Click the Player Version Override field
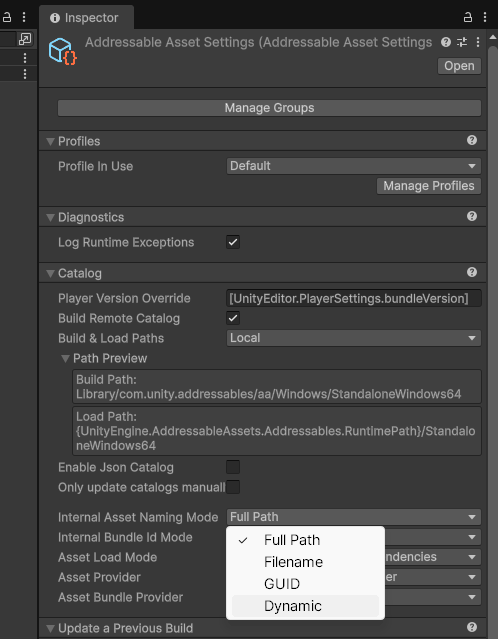 [x=354, y=298]
